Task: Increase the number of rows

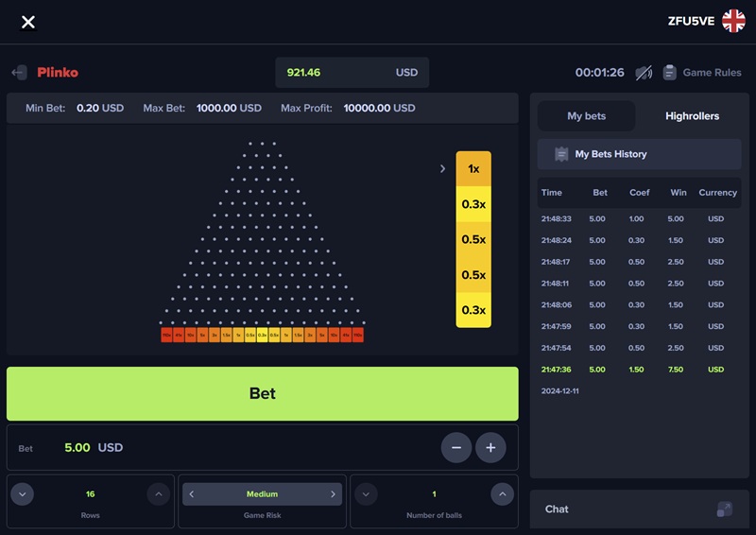Action: pyautogui.click(x=158, y=493)
